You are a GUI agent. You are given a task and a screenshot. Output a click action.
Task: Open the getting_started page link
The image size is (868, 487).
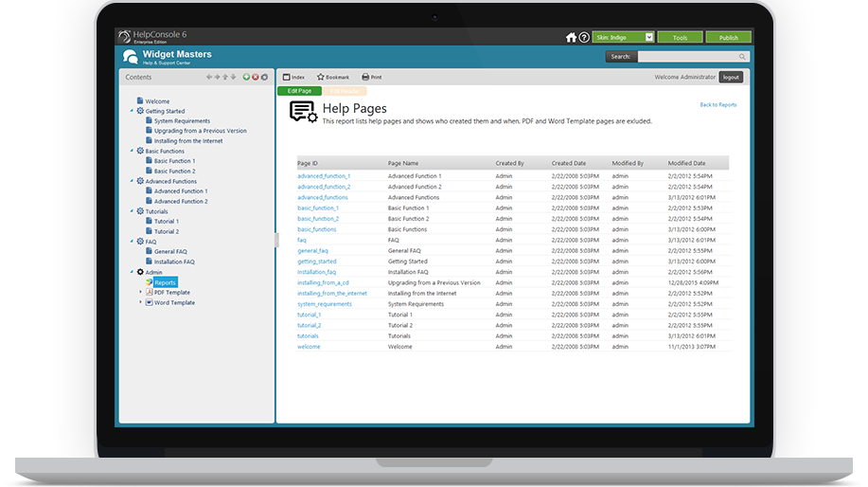coord(317,262)
